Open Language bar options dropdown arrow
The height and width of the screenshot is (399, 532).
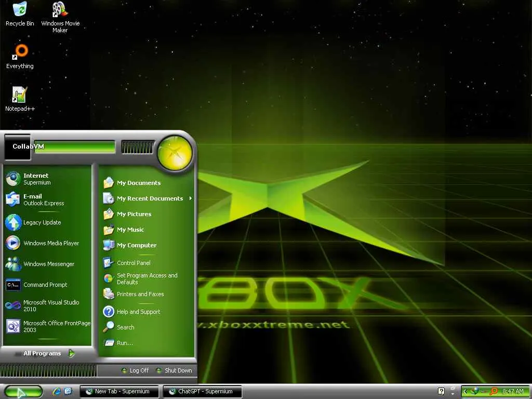coord(453,394)
